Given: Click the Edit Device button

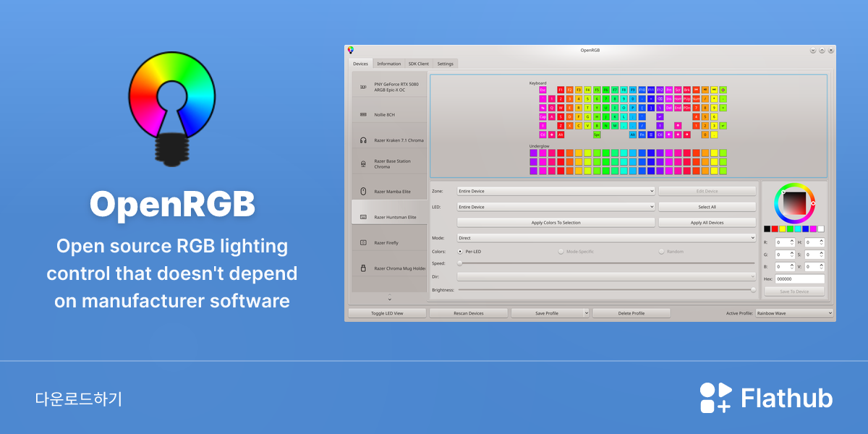Looking at the screenshot, I should (707, 191).
